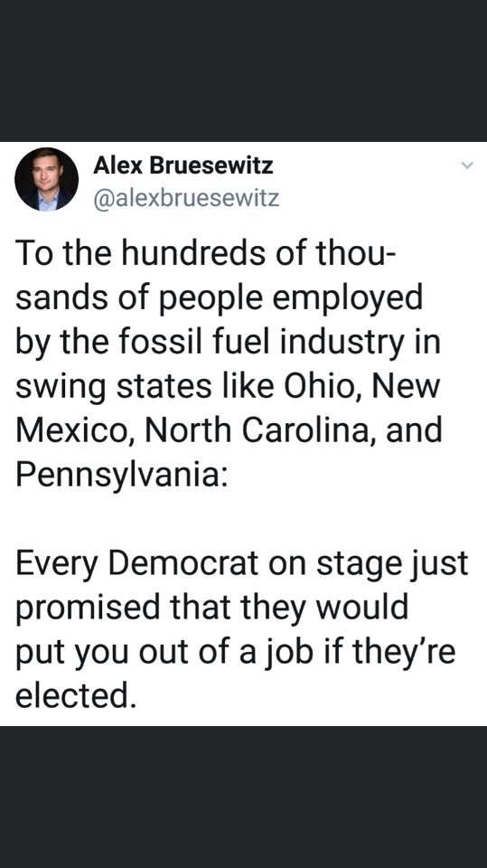The image size is (487, 868).
Task: Expand the tweet options chevron
Action: pyautogui.click(x=468, y=165)
